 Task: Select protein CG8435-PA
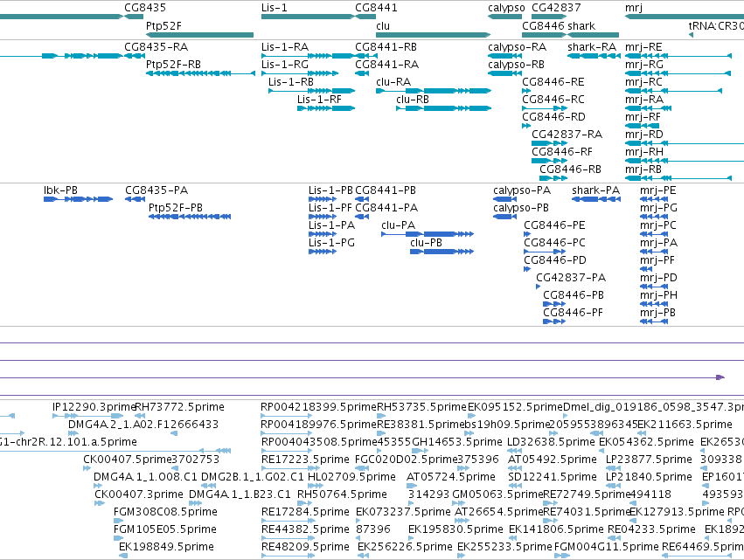(136, 199)
